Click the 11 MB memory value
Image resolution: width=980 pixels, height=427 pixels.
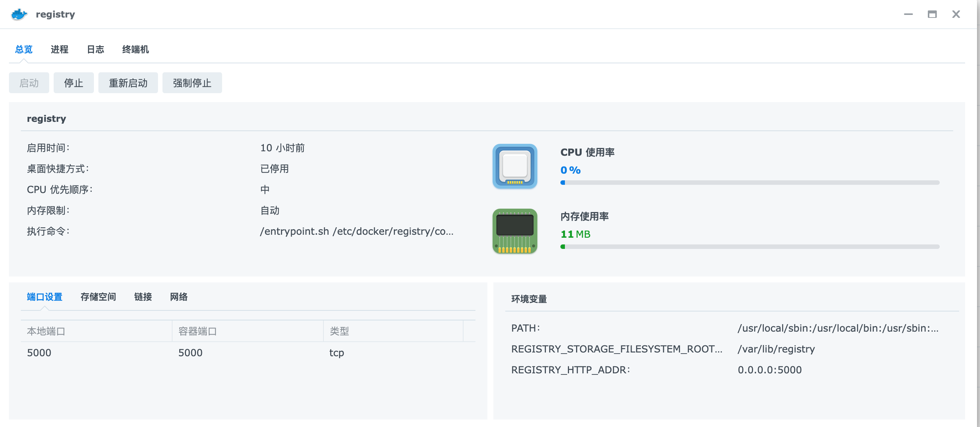pyautogui.click(x=575, y=234)
